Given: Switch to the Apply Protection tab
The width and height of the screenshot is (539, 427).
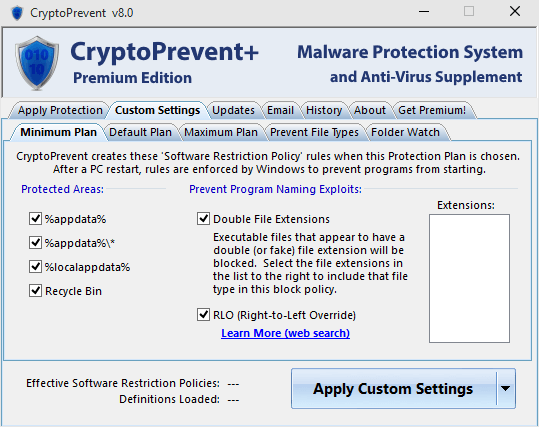Looking at the screenshot, I should [x=60, y=110].
